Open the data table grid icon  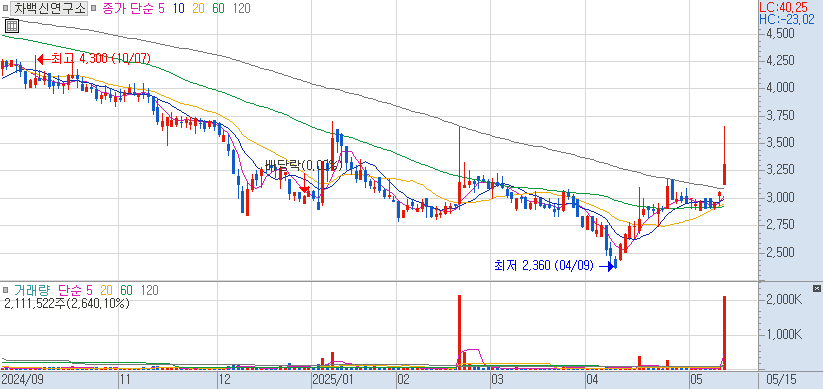coord(12,25)
